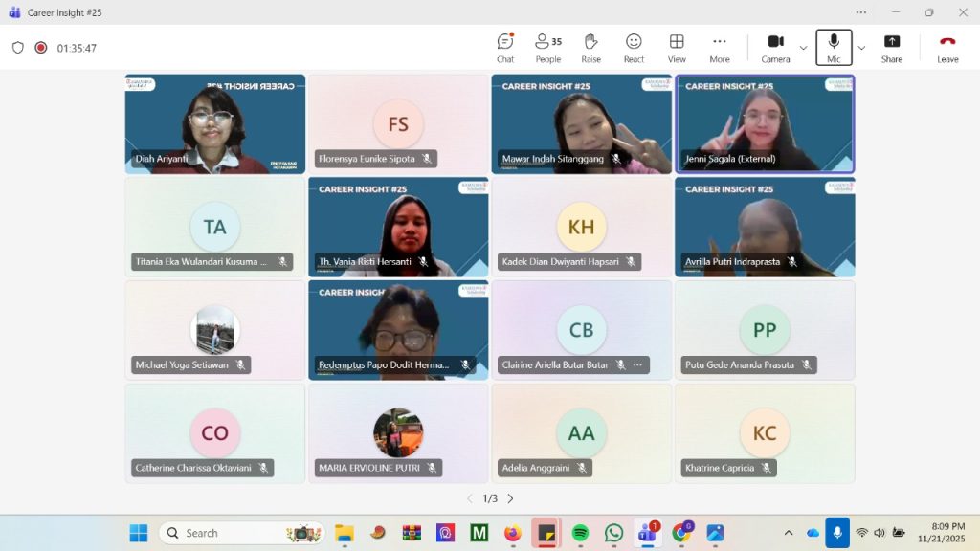This screenshot has width=980, height=551.
Task: Open options for Clairine Ariella Butar Butar
Action: pyautogui.click(x=637, y=364)
